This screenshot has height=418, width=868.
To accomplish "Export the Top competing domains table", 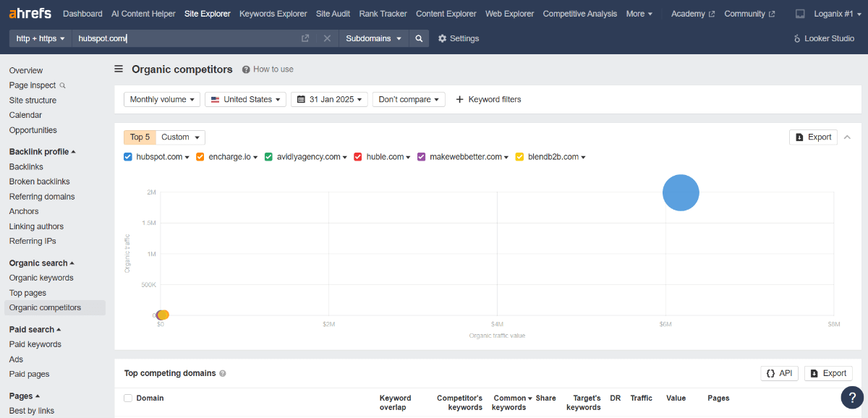I will pyautogui.click(x=828, y=373).
